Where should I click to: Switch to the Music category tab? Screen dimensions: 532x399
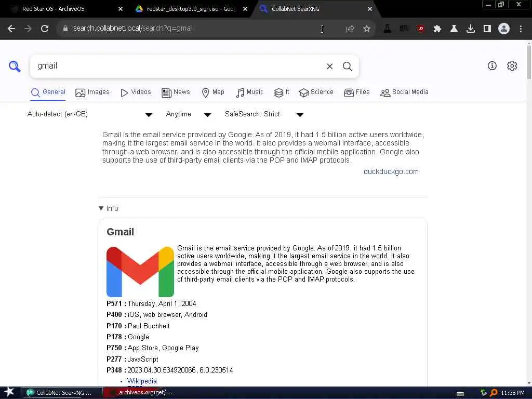(x=249, y=92)
